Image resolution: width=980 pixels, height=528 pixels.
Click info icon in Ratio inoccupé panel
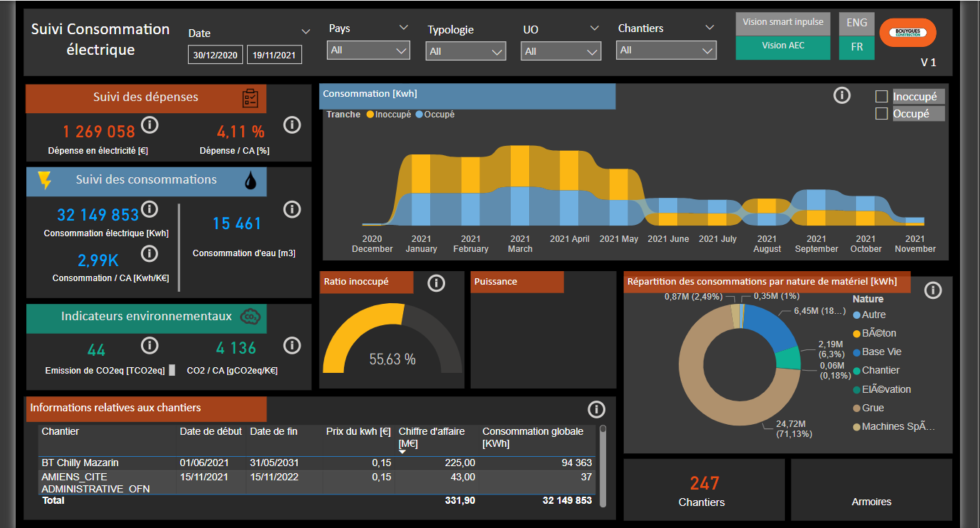[x=436, y=283]
